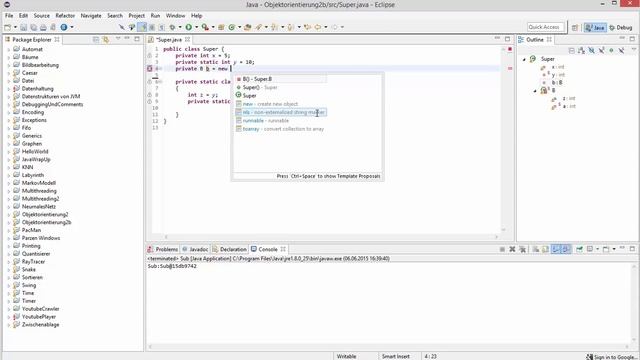Expand the PacMan project
The width and height of the screenshot is (640, 360).
(x=9, y=230)
